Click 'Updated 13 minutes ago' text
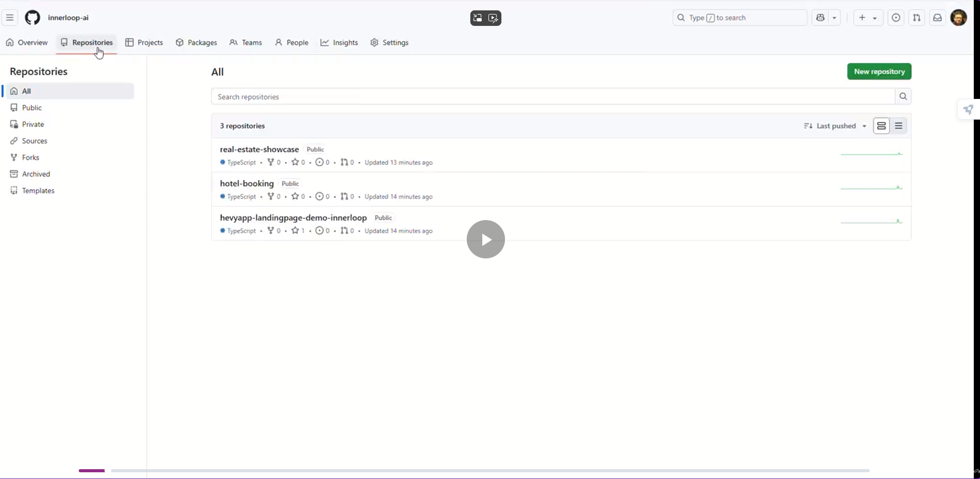The height and width of the screenshot is (479, 980). pos(399,163)
